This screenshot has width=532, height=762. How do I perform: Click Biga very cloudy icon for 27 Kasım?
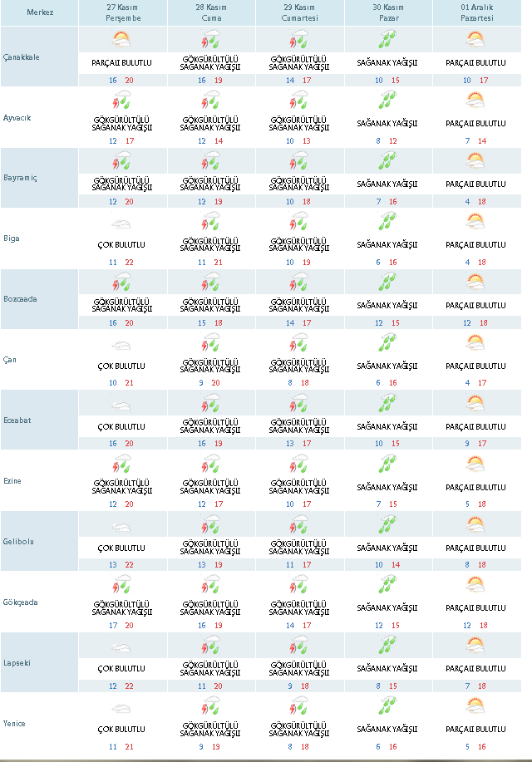(x=122, y=224)
